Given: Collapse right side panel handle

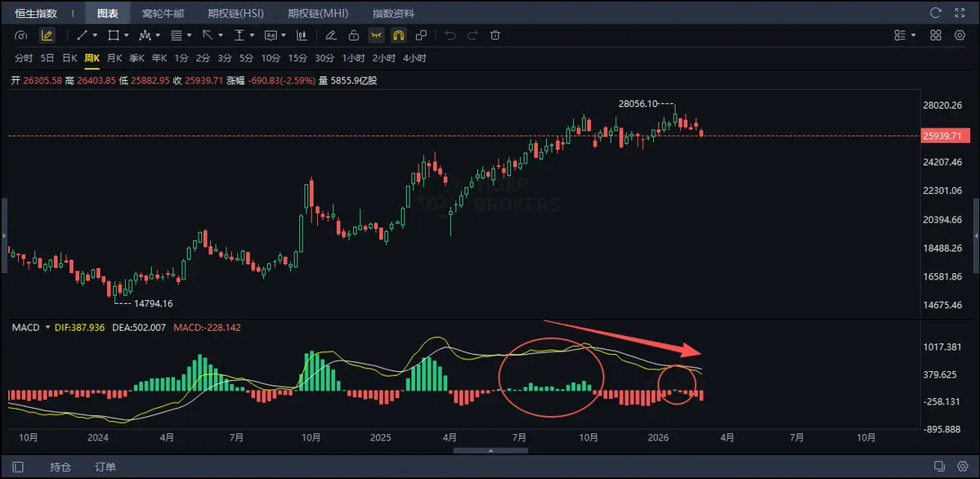Looking at the screenshot, I should pos(976,235).
